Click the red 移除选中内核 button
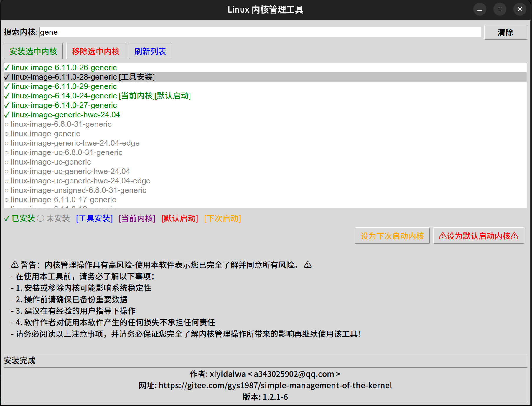This screenshot has height=406, width=532. click(x=96, y=51)
